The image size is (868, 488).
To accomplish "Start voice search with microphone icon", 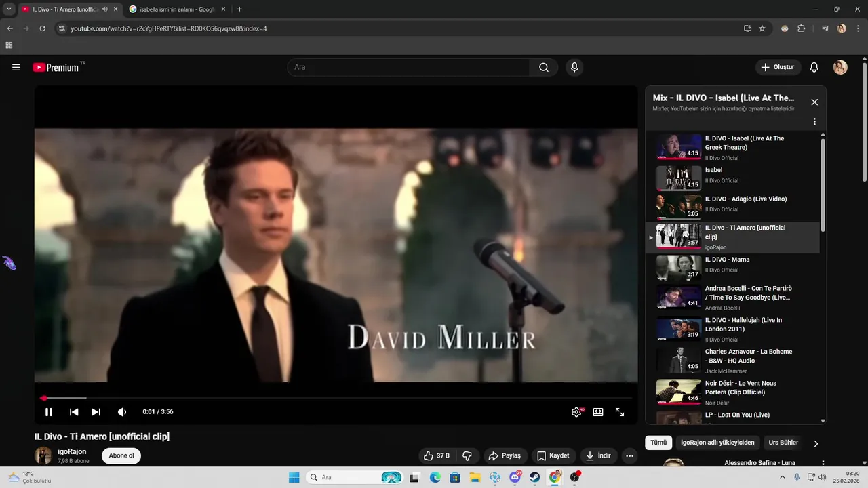I will point(574,67).
